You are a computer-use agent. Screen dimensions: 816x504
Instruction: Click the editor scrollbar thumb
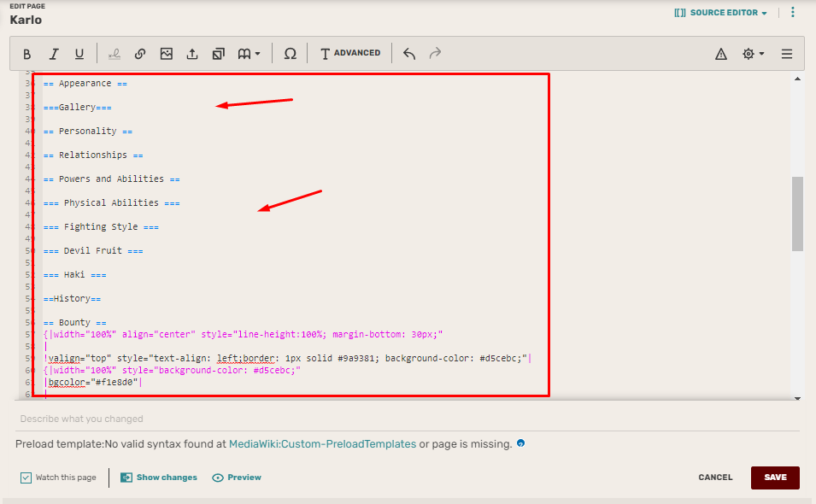point(797,214)
